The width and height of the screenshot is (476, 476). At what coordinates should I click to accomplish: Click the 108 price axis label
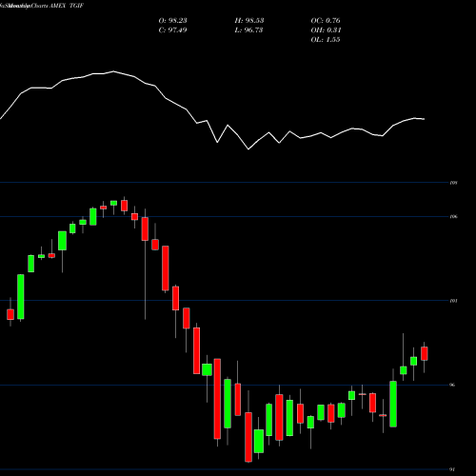(453, 183)
